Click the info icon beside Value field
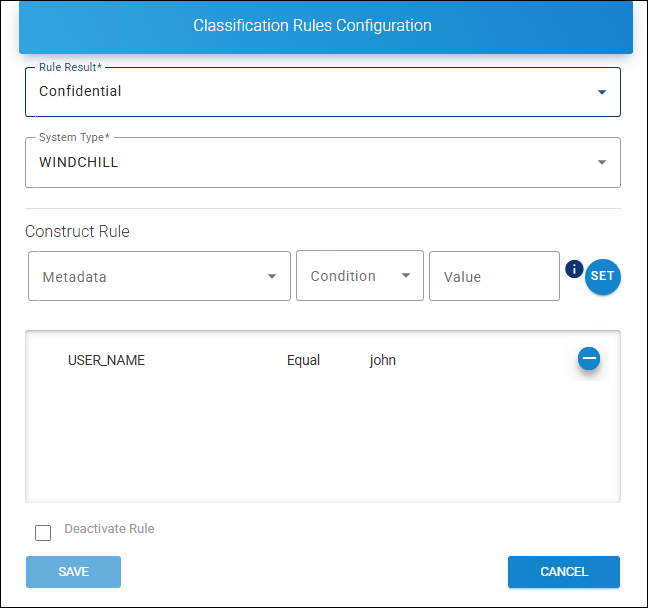This screenshot has height=608, width=648. [x=574, y=268]
